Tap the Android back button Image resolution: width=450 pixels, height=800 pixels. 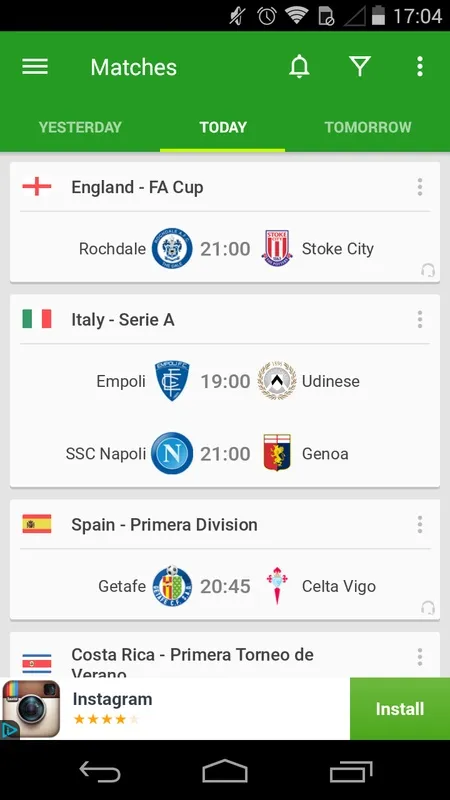click(100, 771)
